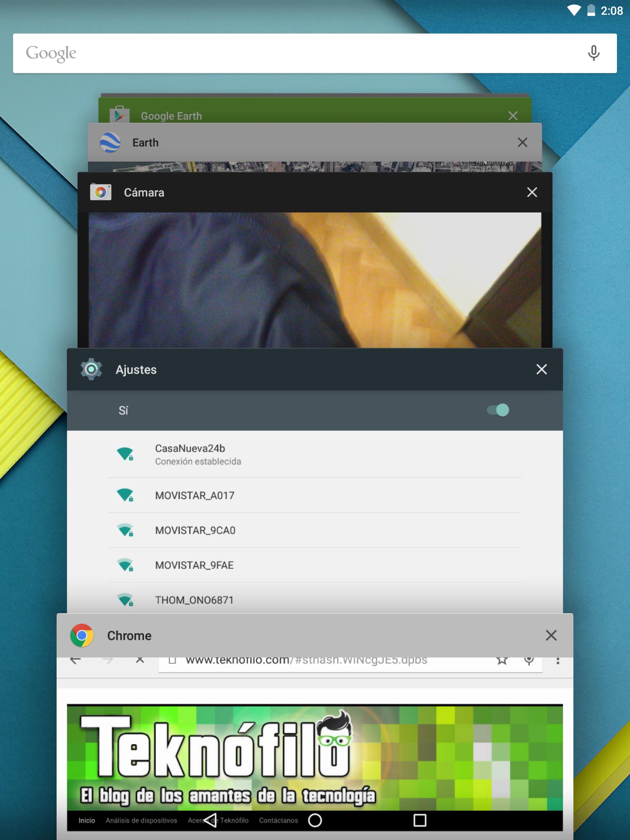
Task: Dismiss the Ajustes card
Action: coord(541,370)
